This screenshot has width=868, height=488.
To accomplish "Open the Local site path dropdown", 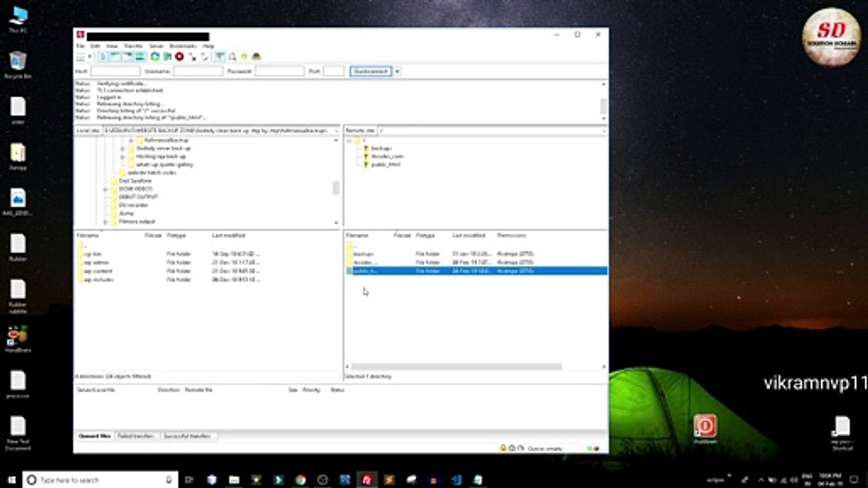I will tap(336, 130).
